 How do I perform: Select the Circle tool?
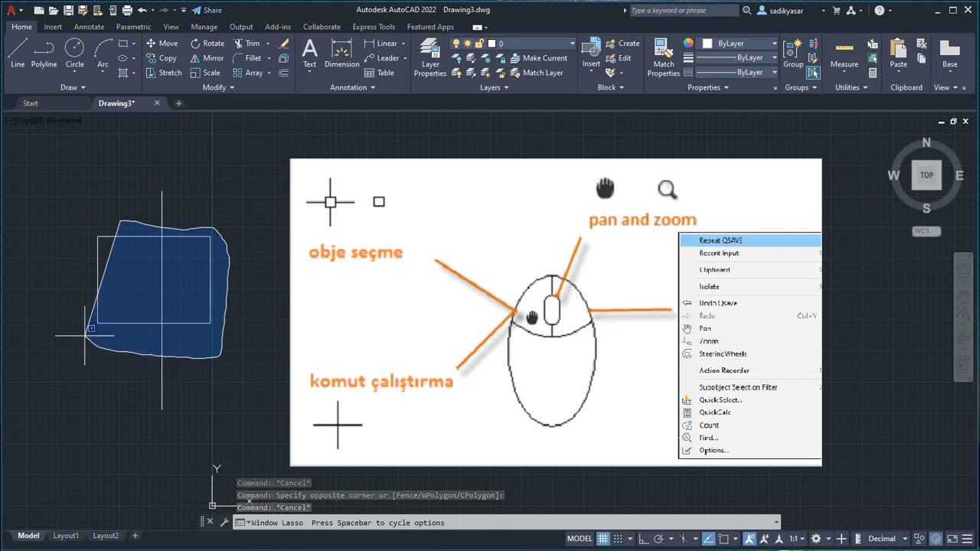tap(74, 54)
